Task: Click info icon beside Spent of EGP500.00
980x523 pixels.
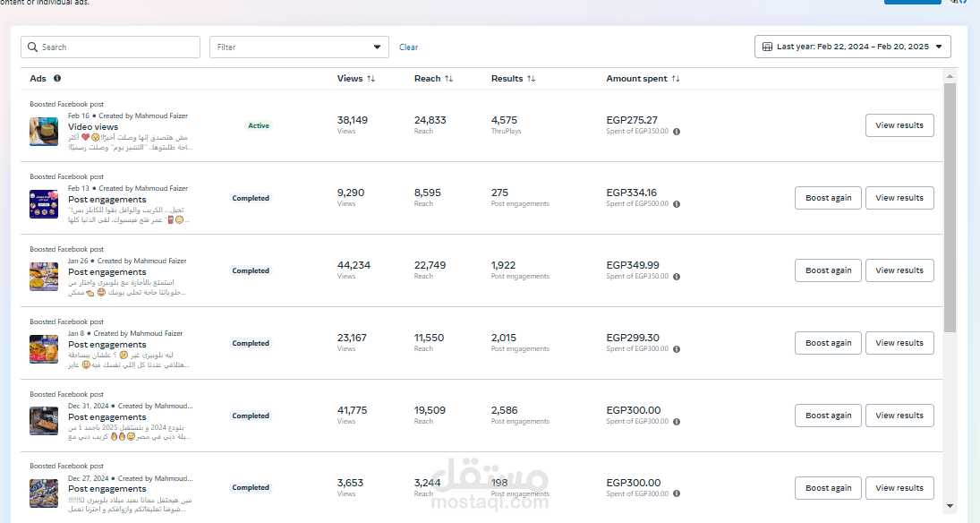Action: 677,204
